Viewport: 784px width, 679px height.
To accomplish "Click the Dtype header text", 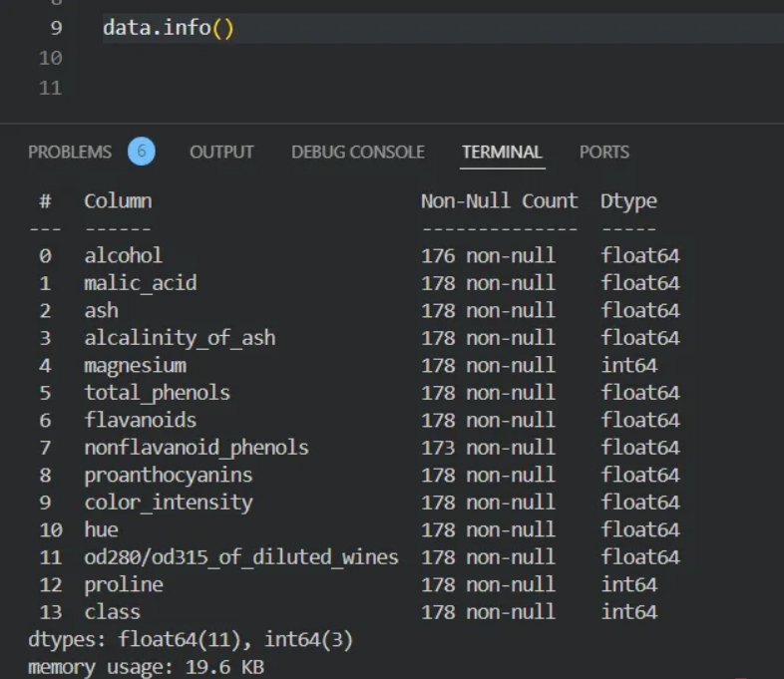I will coord(628,201).
